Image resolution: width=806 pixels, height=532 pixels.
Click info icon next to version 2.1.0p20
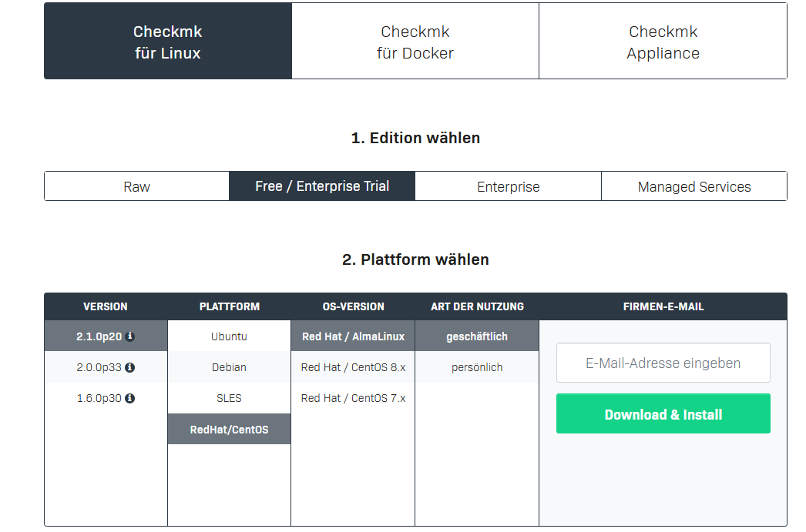point(130,336)
